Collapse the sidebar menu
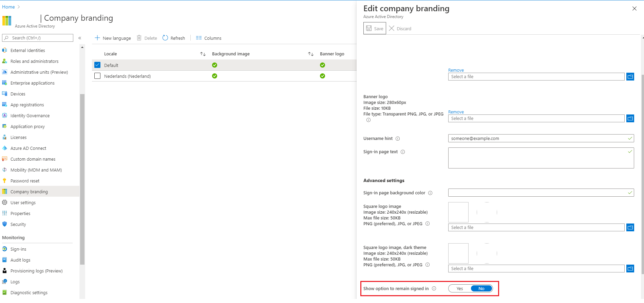Screen dimensions: 644x303 (80, 38)
